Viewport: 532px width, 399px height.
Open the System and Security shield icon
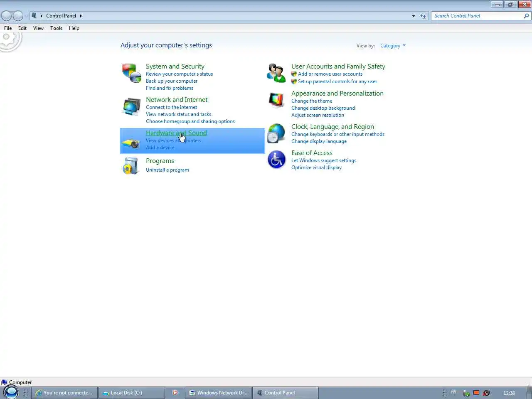(x=131, y=73)
